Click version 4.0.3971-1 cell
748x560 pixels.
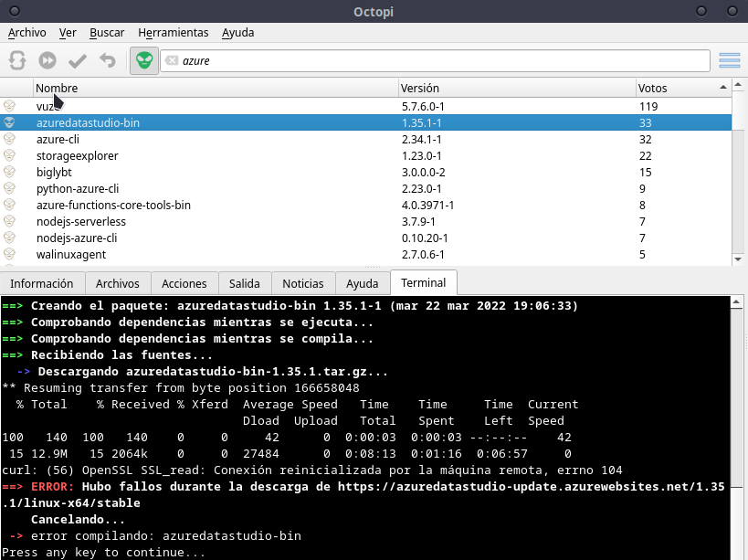pos(427,206)
